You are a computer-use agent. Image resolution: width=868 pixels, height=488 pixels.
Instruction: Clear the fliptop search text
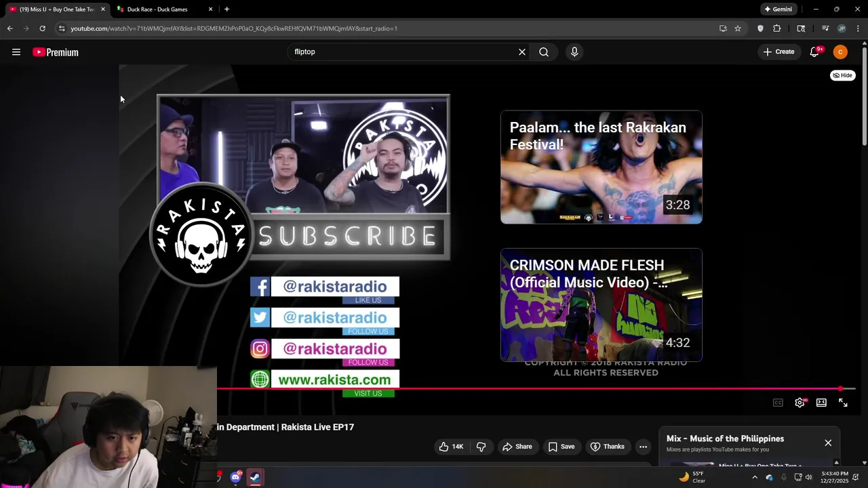522,52
